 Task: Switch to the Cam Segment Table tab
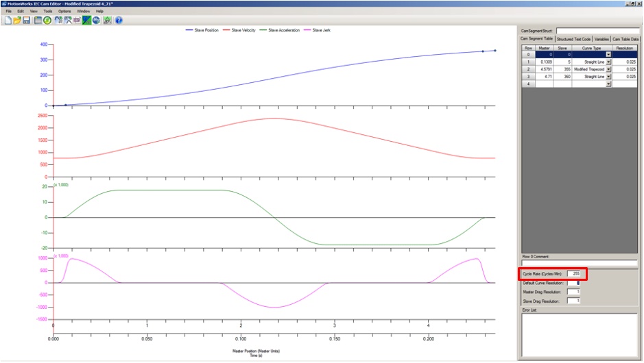coord(537,39)
